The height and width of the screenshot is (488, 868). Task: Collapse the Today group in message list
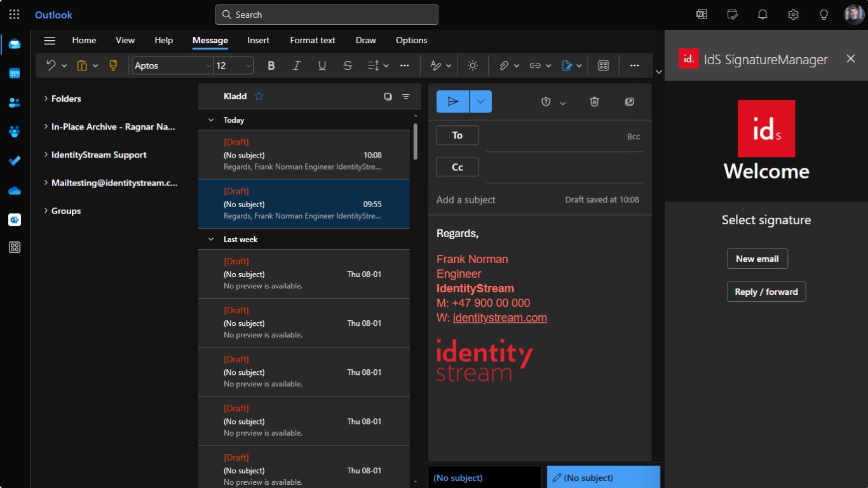click(x=211, y=120)
